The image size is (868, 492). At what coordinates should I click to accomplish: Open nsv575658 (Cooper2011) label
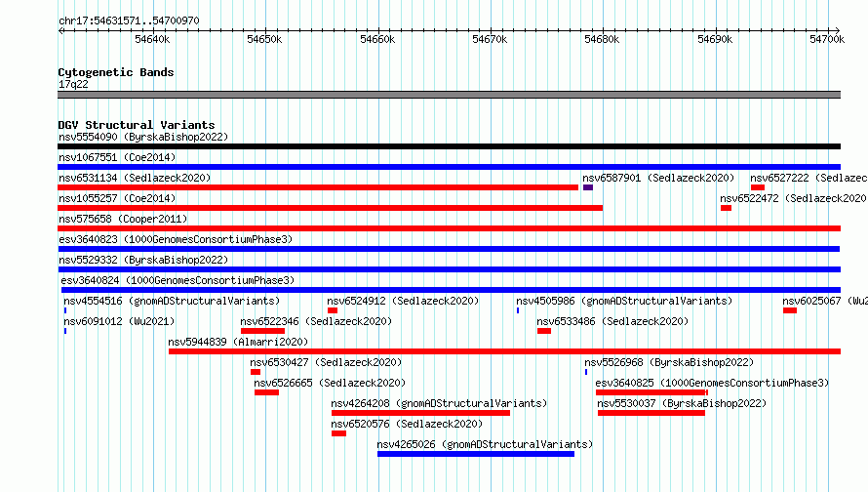pyautogui.click(x=123, y=219)
